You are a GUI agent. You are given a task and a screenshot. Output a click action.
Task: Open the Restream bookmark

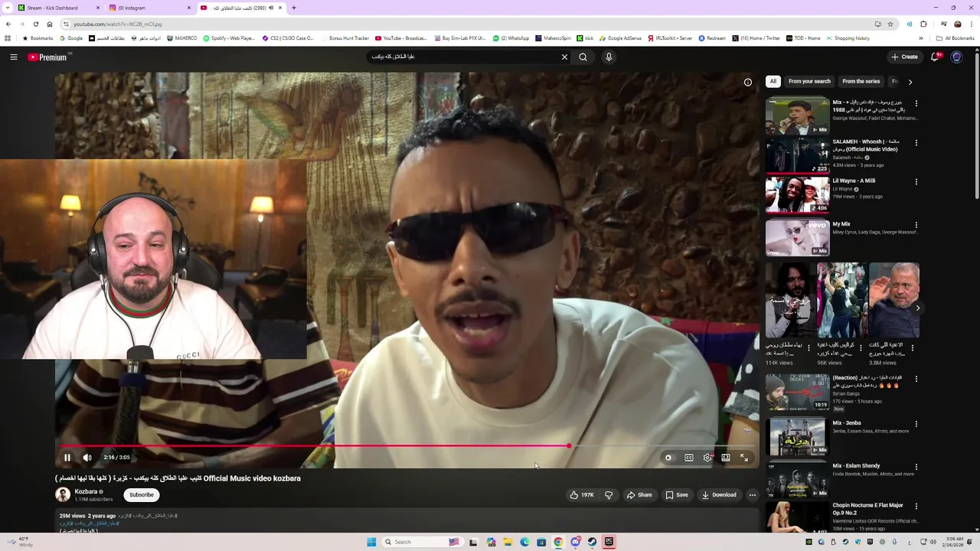point(712,38)
